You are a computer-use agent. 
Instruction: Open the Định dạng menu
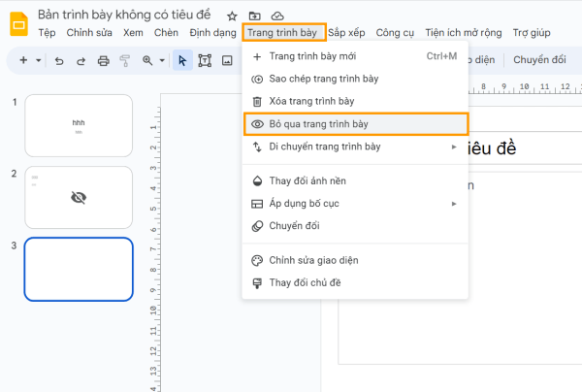coord(212,33)
